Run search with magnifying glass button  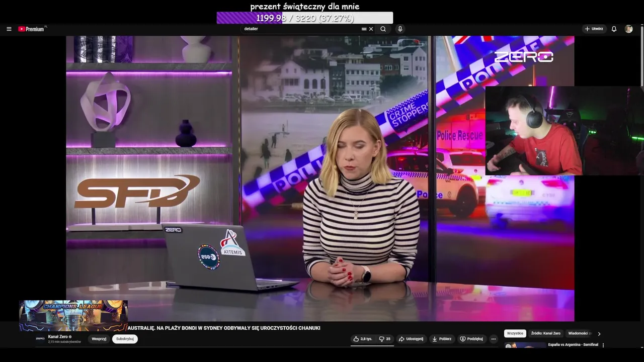383,29
